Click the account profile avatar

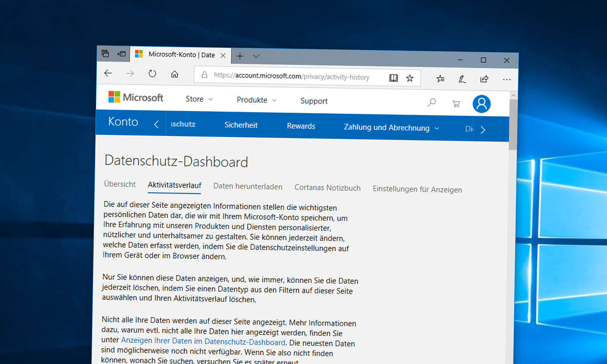pos(482,104)
